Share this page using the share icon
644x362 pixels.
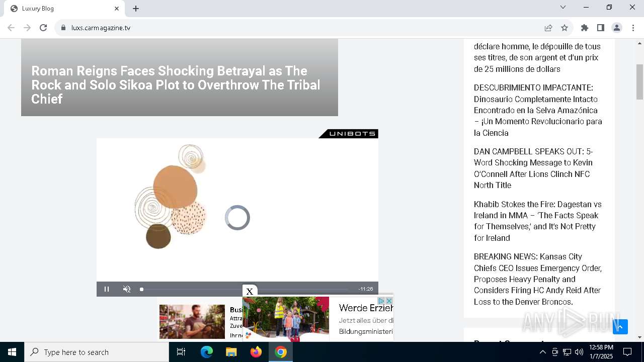(548, 28)
